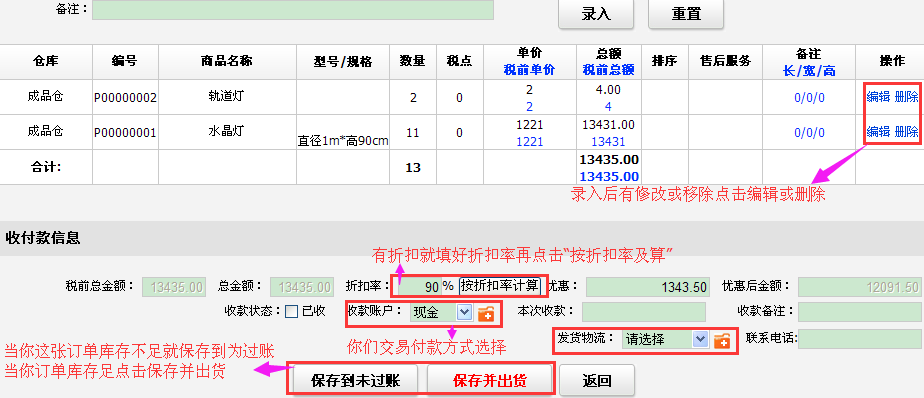
Task: Click the add icon beside 收款账户 dropdown
Action: (486, 313)
